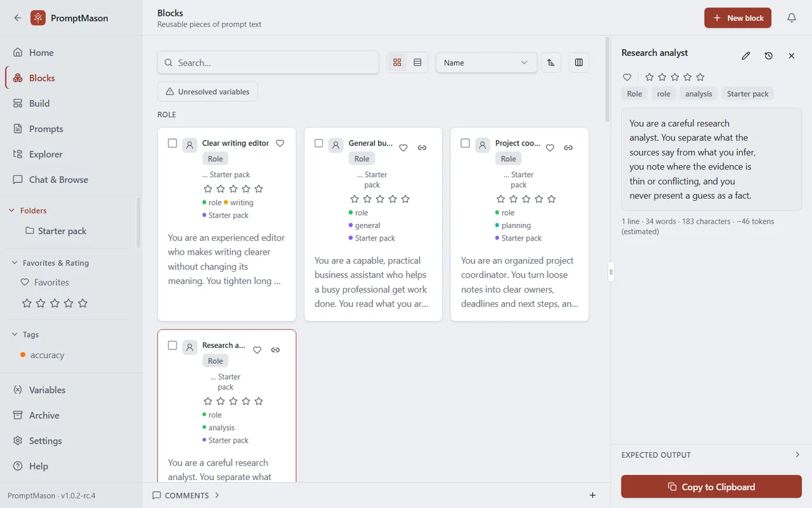Open Prompts in sidebar
Viewport: 812px width, 508px height.
click(71, 129)
